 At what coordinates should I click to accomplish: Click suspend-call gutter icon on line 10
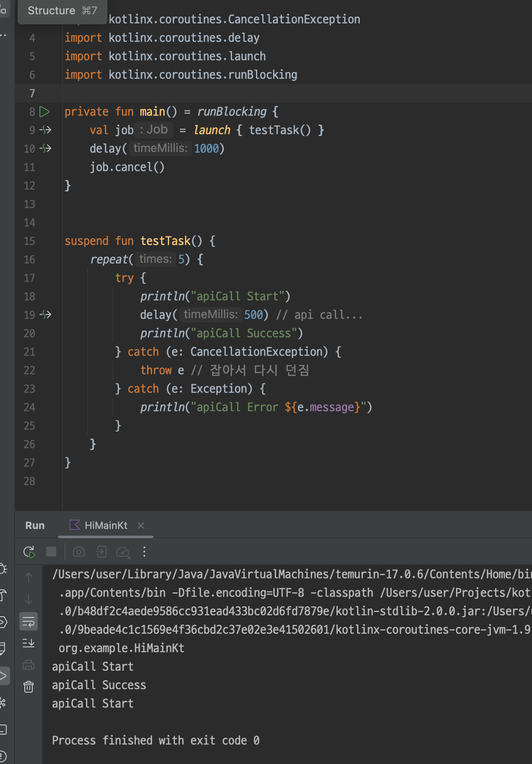pyautogui.click(x=45, y=149)
